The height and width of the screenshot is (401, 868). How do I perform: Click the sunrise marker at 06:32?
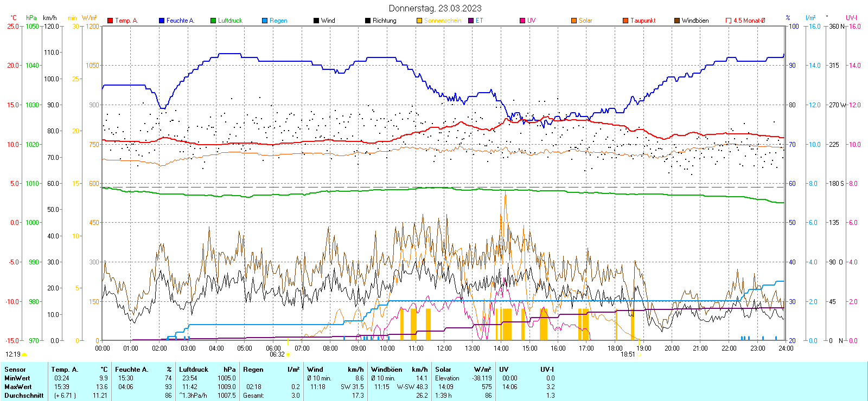(288, 354)
